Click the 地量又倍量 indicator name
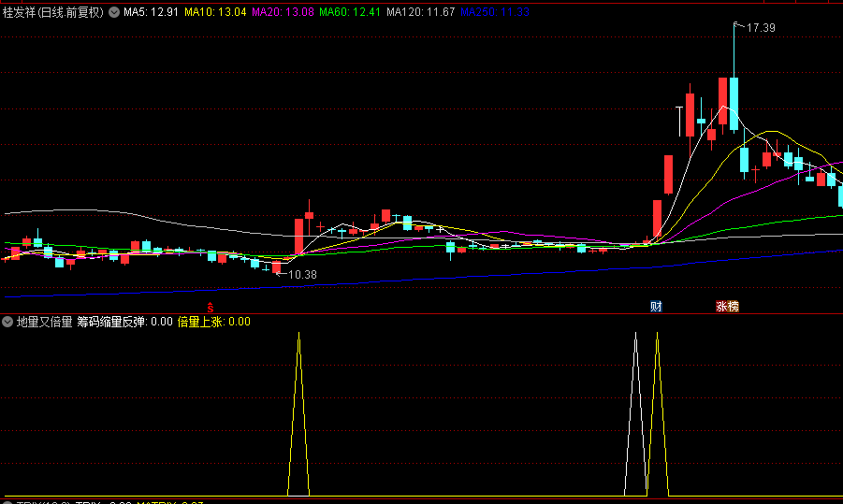The height and width of the screenshot is (504, 843). pos(45,322)
